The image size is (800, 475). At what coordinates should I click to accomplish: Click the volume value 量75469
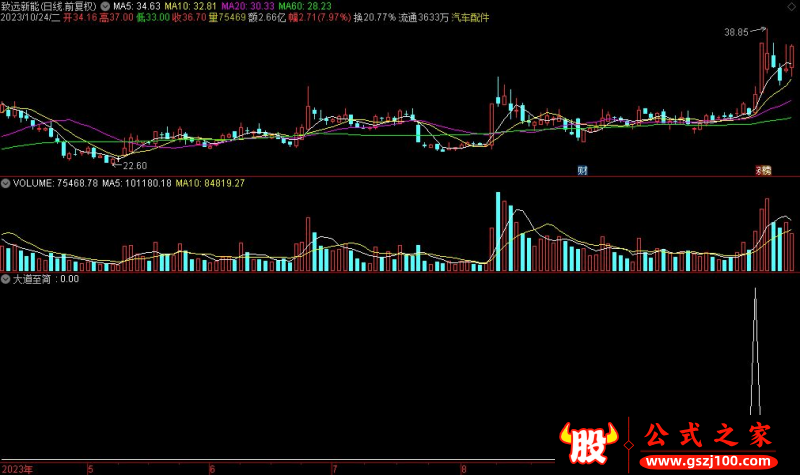point(227,17)
